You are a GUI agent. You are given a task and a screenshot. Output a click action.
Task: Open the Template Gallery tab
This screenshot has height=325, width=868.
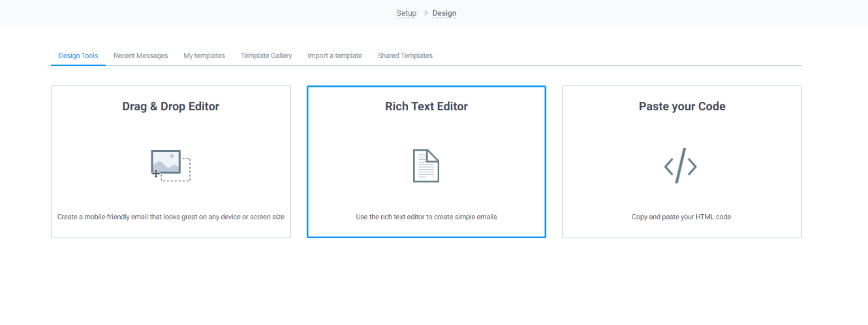pyautogui.click(x=266, y=56)
